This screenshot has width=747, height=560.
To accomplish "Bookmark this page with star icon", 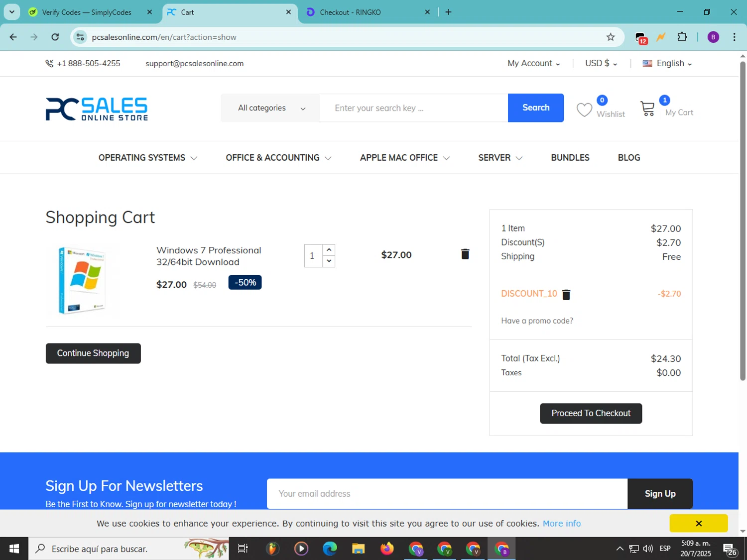I will pos(611,37).
